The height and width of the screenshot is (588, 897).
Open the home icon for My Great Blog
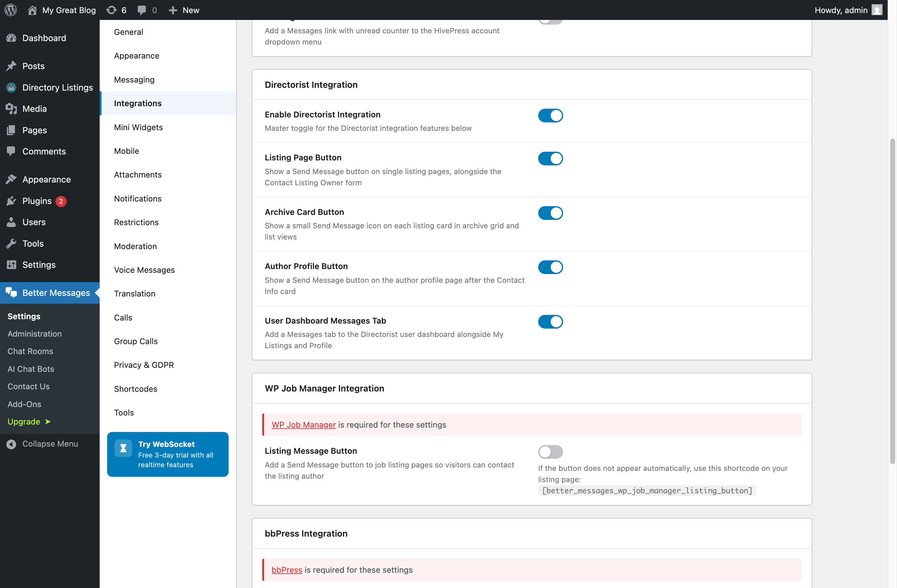pos(32,10)
